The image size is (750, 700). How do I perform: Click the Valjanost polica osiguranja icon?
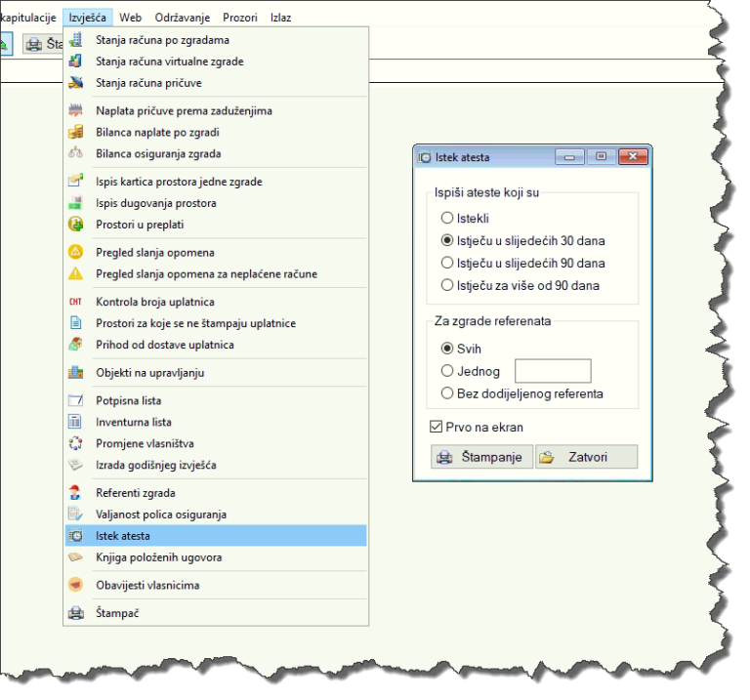pos(75,514)
